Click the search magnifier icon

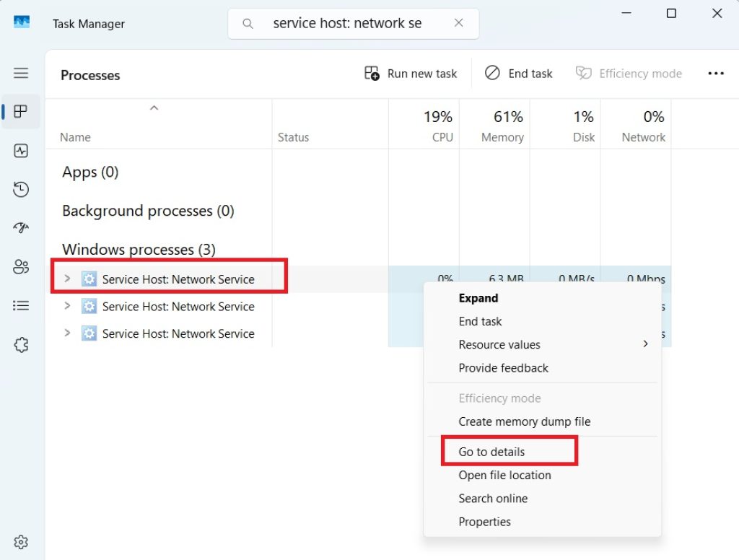[248, 23]
